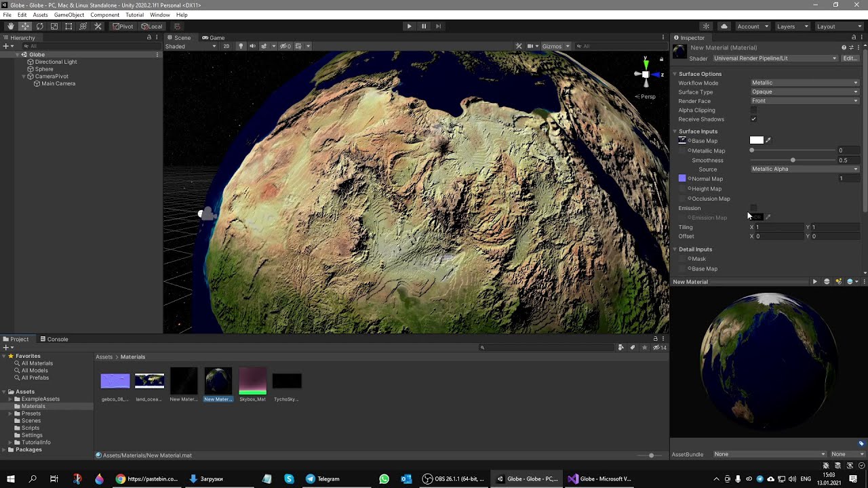
Task: Toggle Local handle rotation
Action: click(x=152, y=26)
